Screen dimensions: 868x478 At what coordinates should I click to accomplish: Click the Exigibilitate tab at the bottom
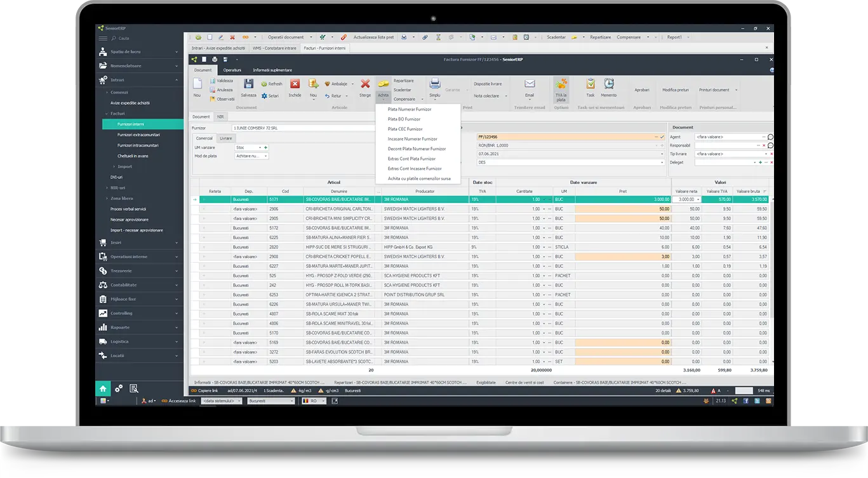486,383
